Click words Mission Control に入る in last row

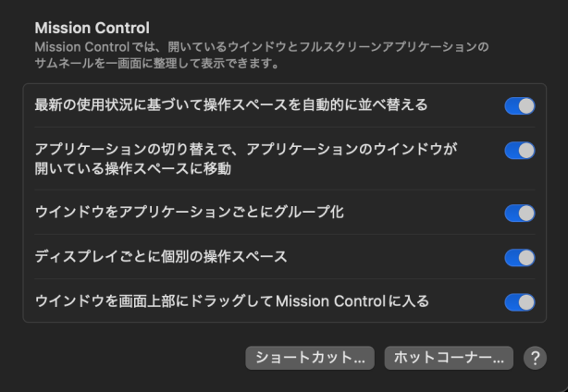[352, 301]
